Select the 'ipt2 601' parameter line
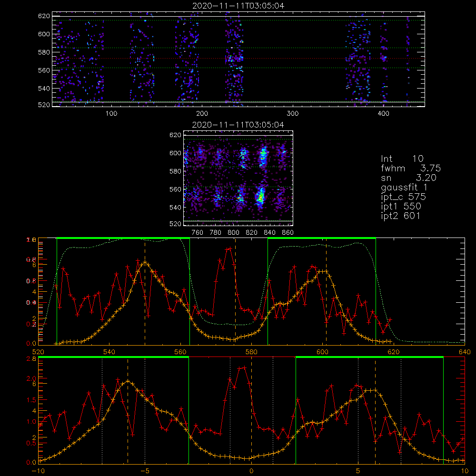Viewport: 476px width, 476px height. pos(401,216)
